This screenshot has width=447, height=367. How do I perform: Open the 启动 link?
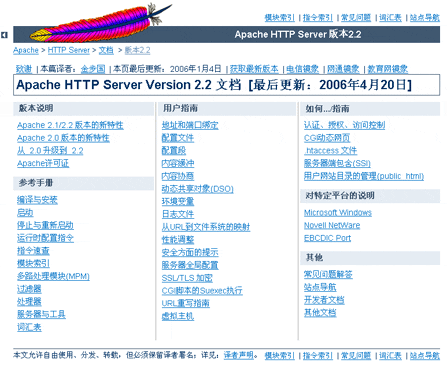click(25, 213)
